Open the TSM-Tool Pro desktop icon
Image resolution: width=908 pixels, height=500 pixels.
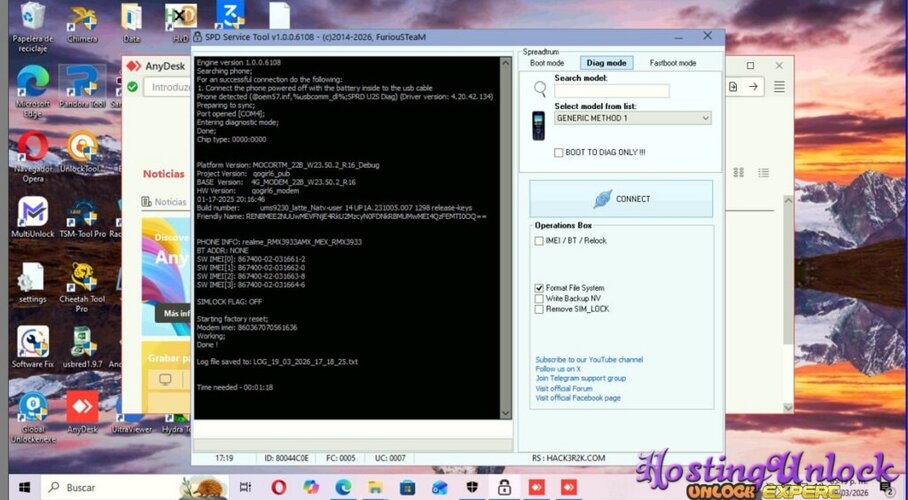82,214
